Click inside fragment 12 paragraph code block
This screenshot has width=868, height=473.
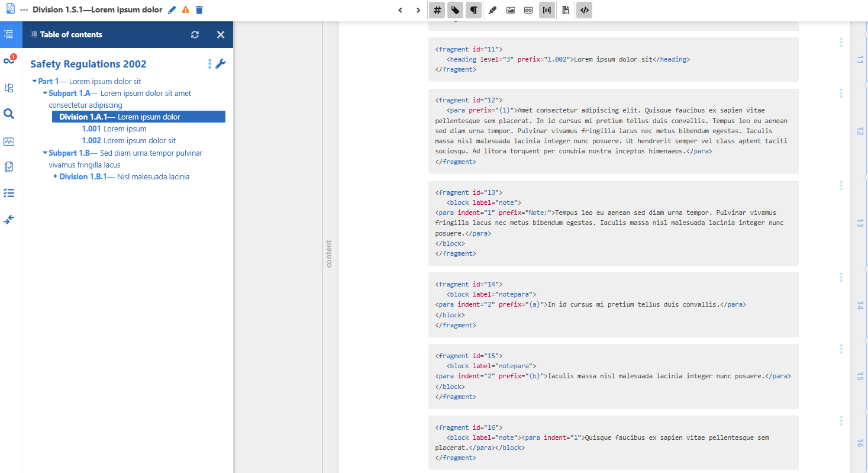coord(614,131)
